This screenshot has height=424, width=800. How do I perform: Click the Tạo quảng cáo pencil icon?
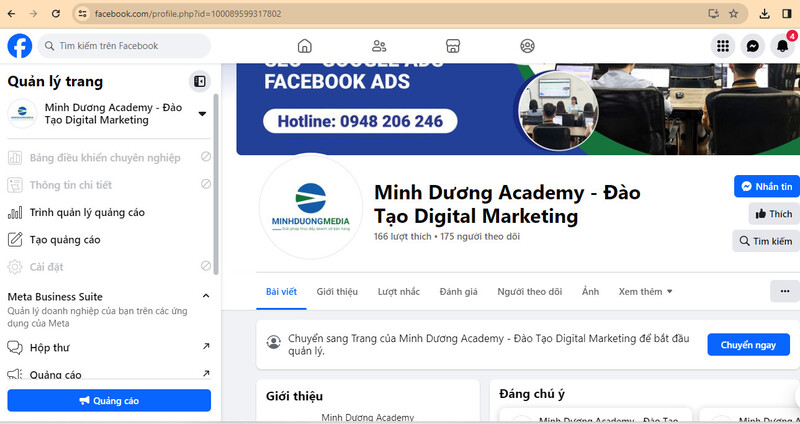tap(15, 240)
